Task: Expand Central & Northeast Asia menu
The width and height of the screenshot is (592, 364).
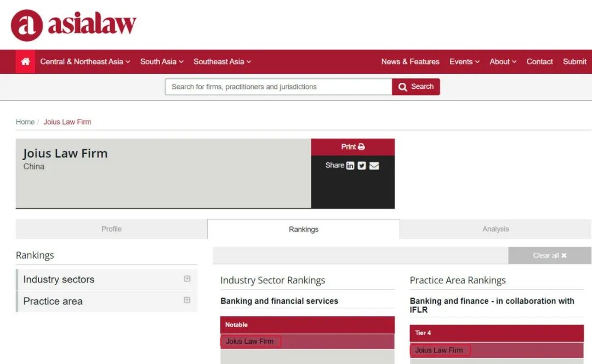Action: 85,62
